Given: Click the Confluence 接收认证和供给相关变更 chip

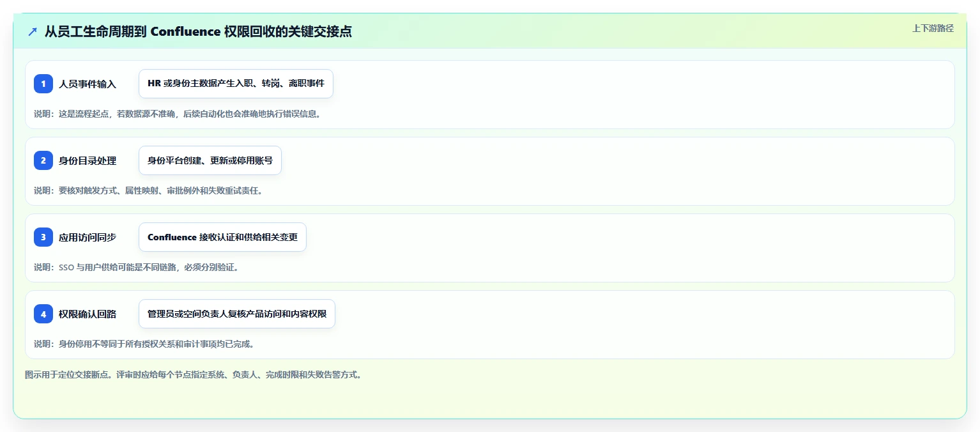Looking at the screenshot, I should (222, 237).
